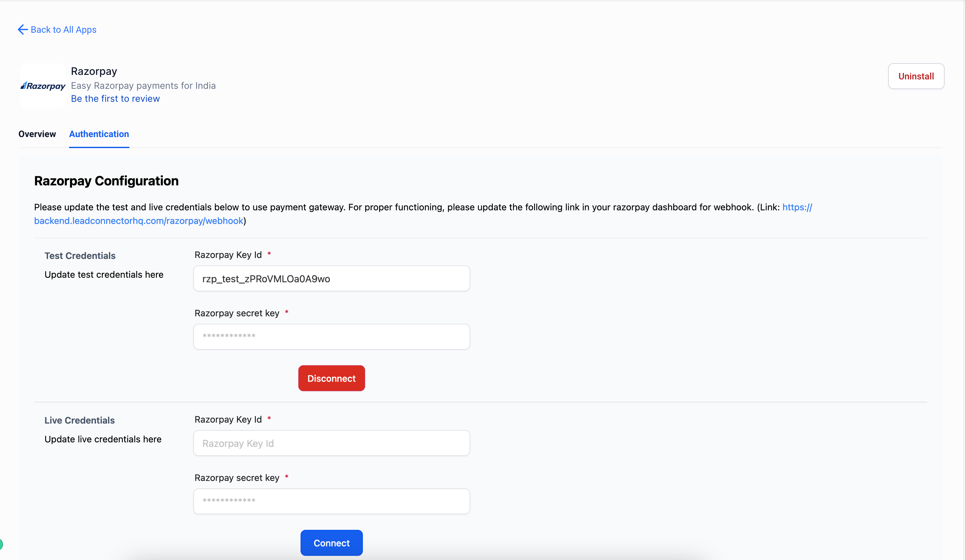Open the Back to All Apps link

point(63,29)
